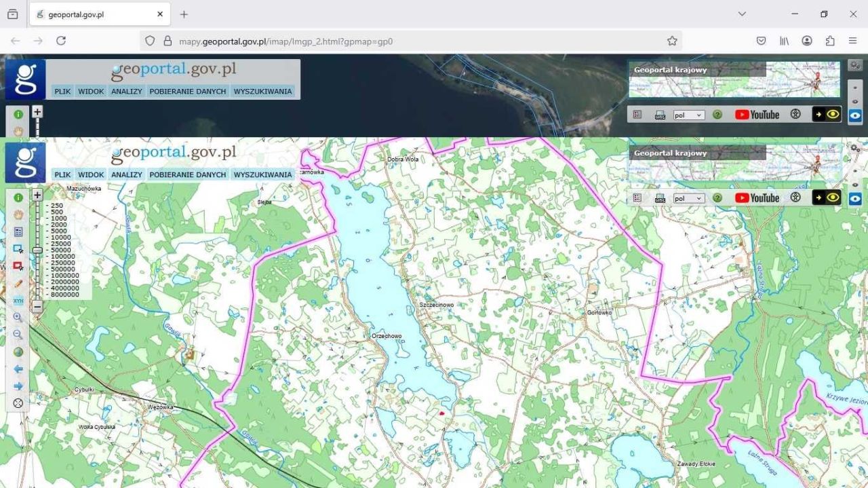This screenshot has height=488, width=868.
Task: Click the plus button above the scale list
Action: (x=37, y=195)
